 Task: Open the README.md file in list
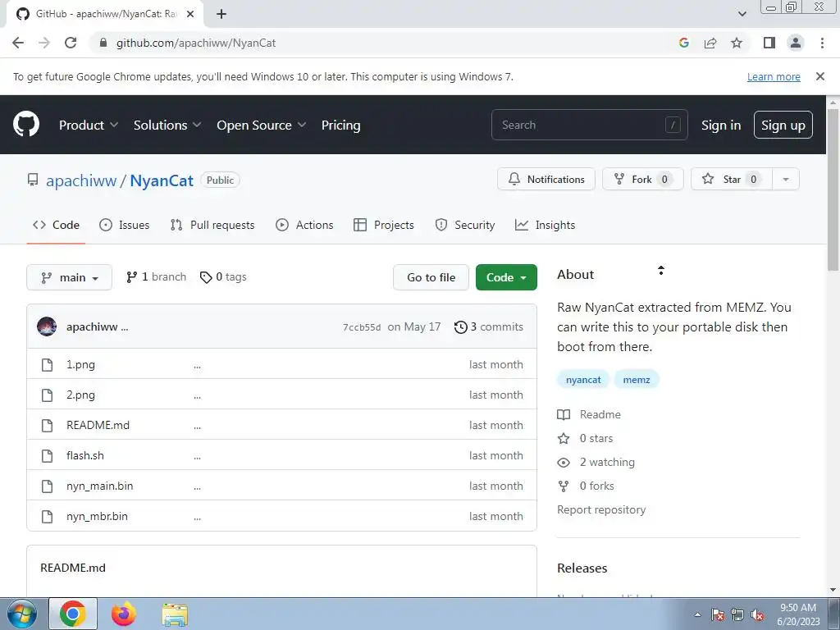(98, 426)
